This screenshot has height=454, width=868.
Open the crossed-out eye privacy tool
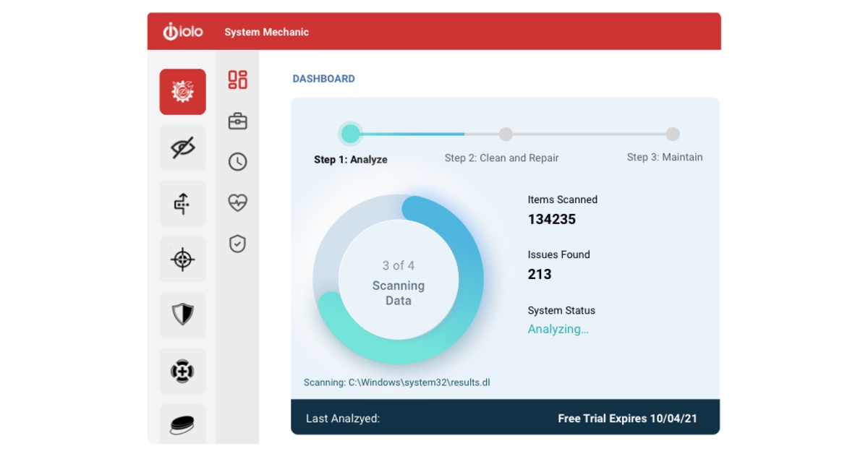click(x=182, y=148)
